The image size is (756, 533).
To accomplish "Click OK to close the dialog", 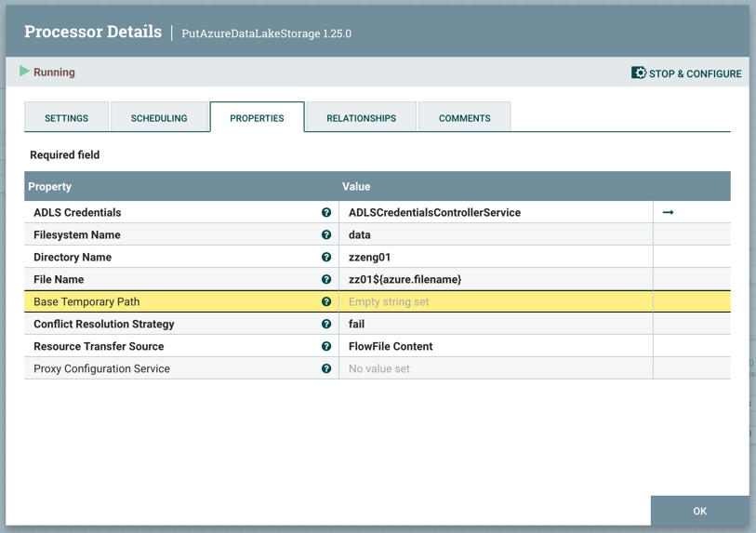I will [699, 511].
